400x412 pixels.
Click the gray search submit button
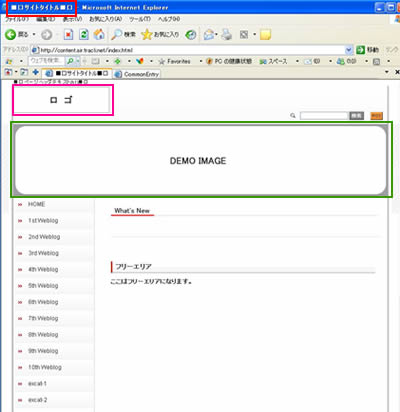(x=356, y=115)
